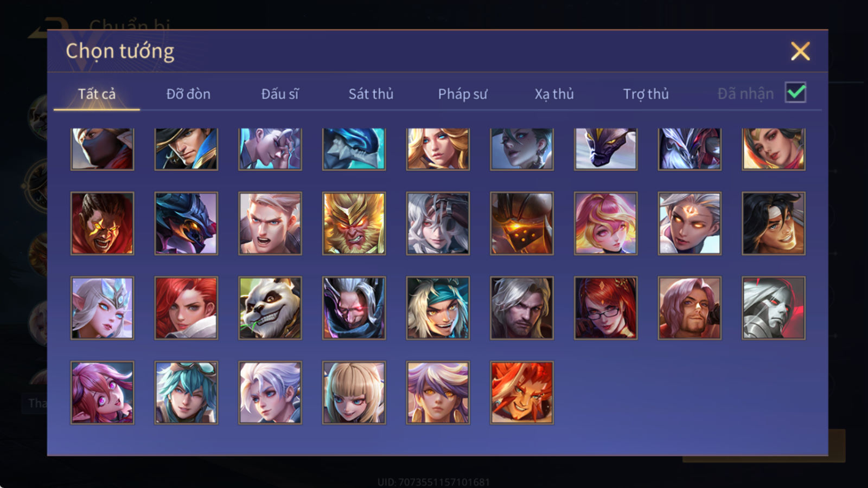
Task: Switch to the Pháp sư tab
Action: click(x=462, y=94)
